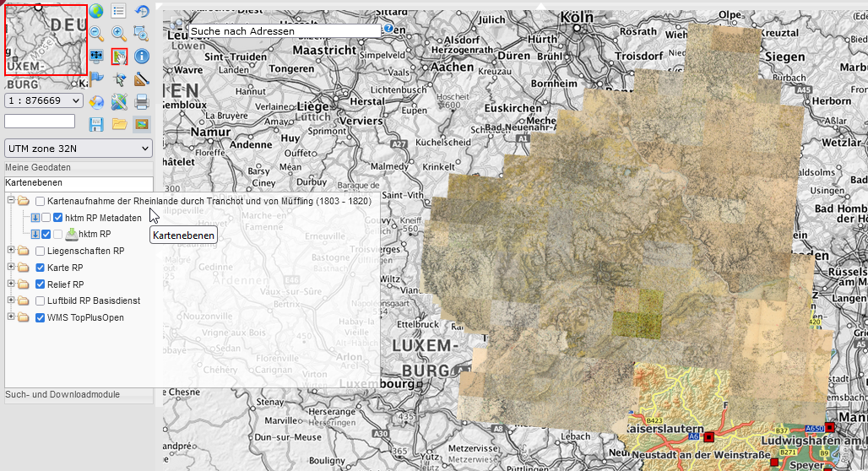Expand the Liegenschaften RP tree folder
This screenshot has width=868, height=471.
tap(10, 251)
